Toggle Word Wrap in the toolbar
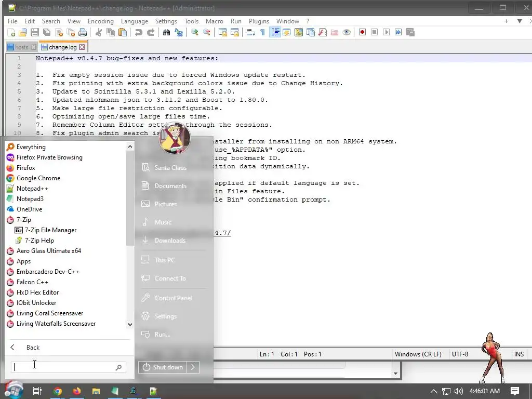This screenshot has width=532, height=399. pos(250,33)
